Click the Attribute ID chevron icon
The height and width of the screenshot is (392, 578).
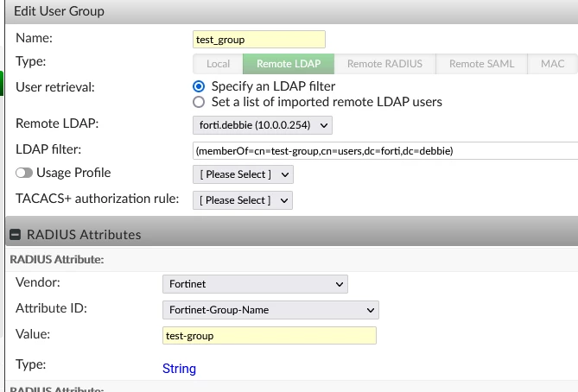(x=371, y=310)
